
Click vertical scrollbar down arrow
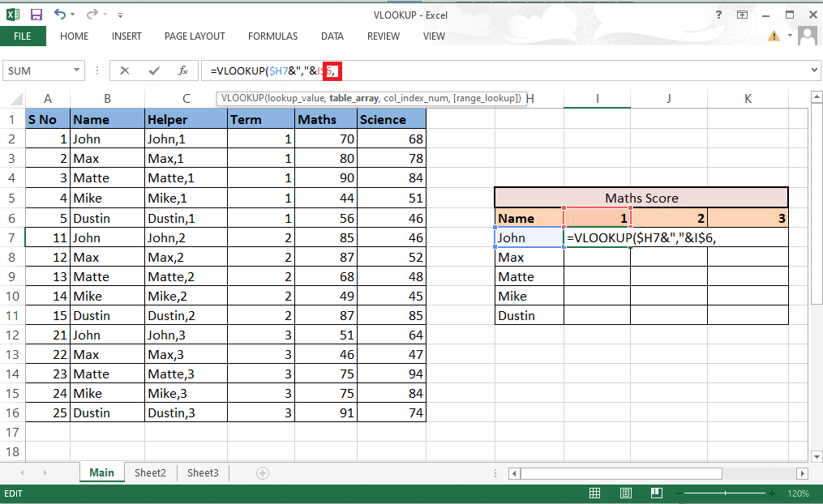[817, 456]
